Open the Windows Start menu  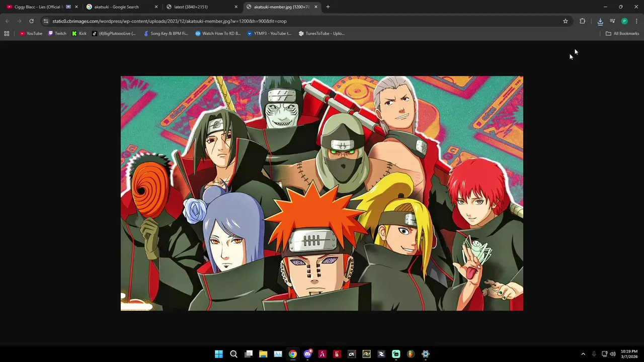coord(219,354)
